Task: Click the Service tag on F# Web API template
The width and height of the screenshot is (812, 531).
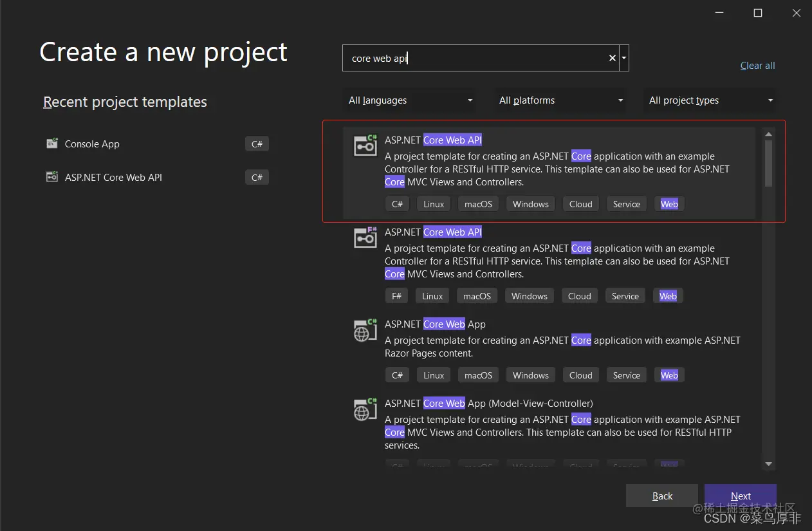Action: tap(625, 296)
